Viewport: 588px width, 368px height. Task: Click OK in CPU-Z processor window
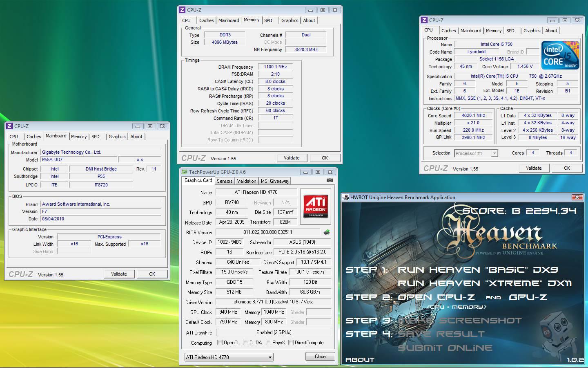pos(567,168)
